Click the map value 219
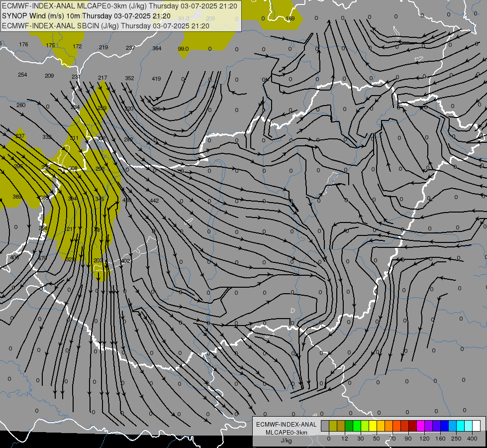Viewport: 487px width, 448px height. 104,47
